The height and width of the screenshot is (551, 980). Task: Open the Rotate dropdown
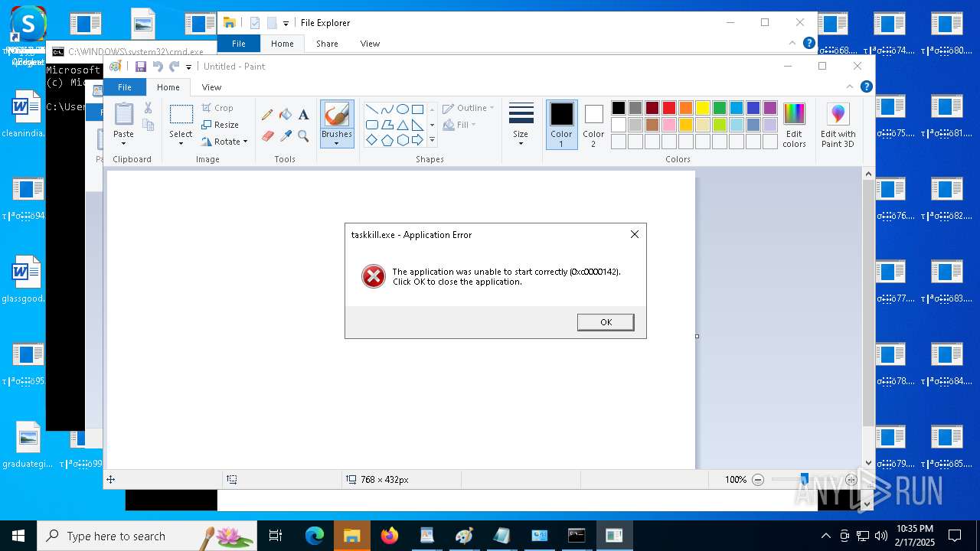(224, 142)
